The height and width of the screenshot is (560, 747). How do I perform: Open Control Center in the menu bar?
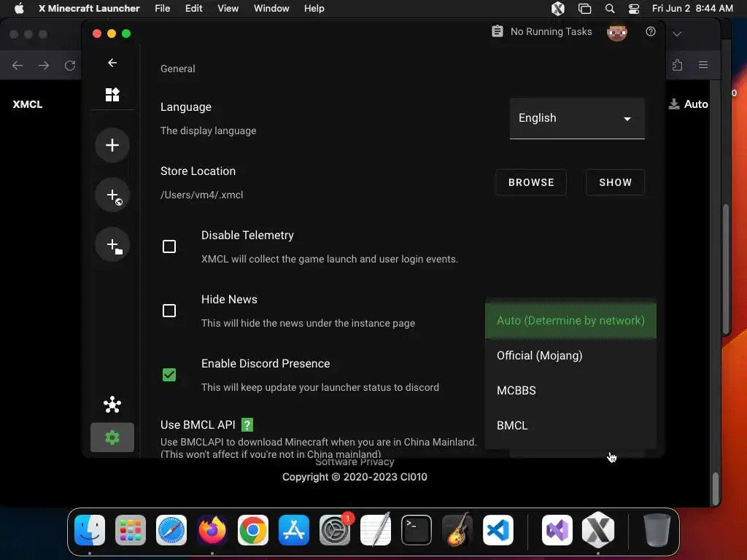[634, 9]
